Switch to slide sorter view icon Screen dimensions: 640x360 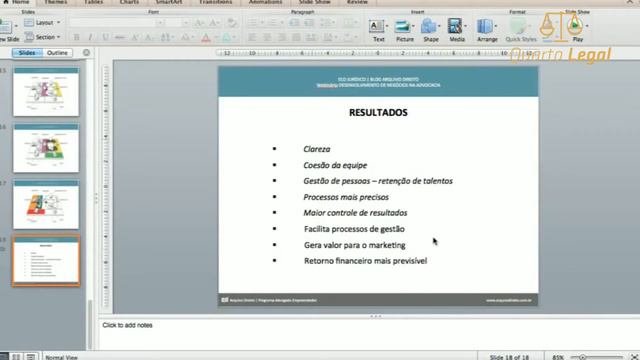tap(16, 357)
